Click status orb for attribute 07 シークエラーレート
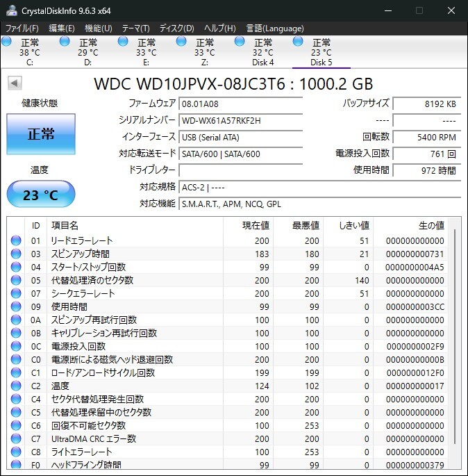The width and height of the screenshot is (468, 476). coord(16,293)
